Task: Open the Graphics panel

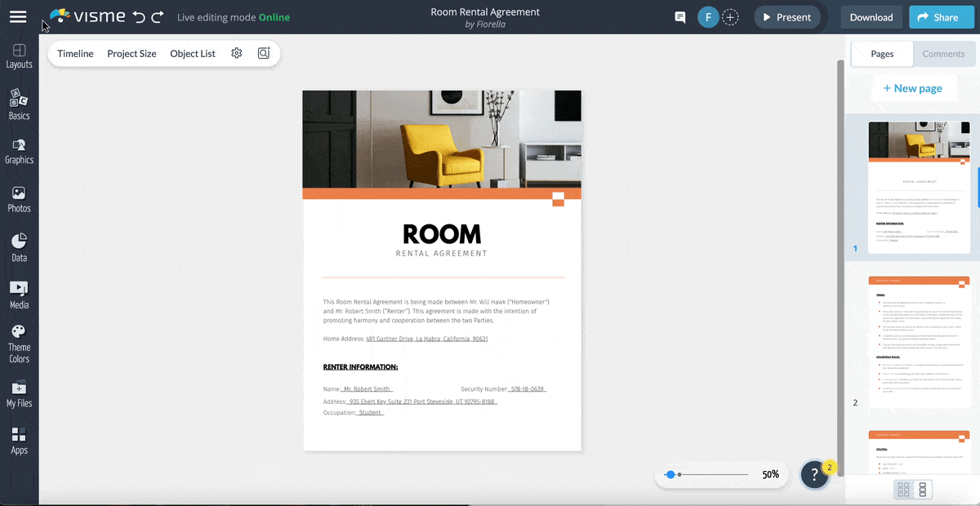Action: point(19,151)
